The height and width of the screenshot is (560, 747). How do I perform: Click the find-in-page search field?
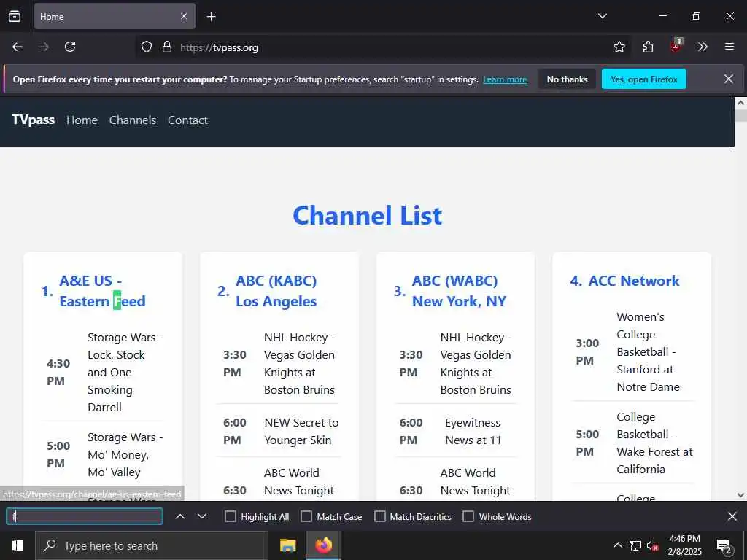click(85, 517)
